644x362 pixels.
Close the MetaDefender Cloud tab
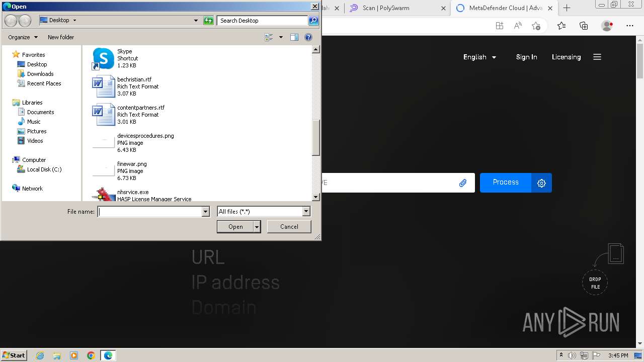coord(550,8)
